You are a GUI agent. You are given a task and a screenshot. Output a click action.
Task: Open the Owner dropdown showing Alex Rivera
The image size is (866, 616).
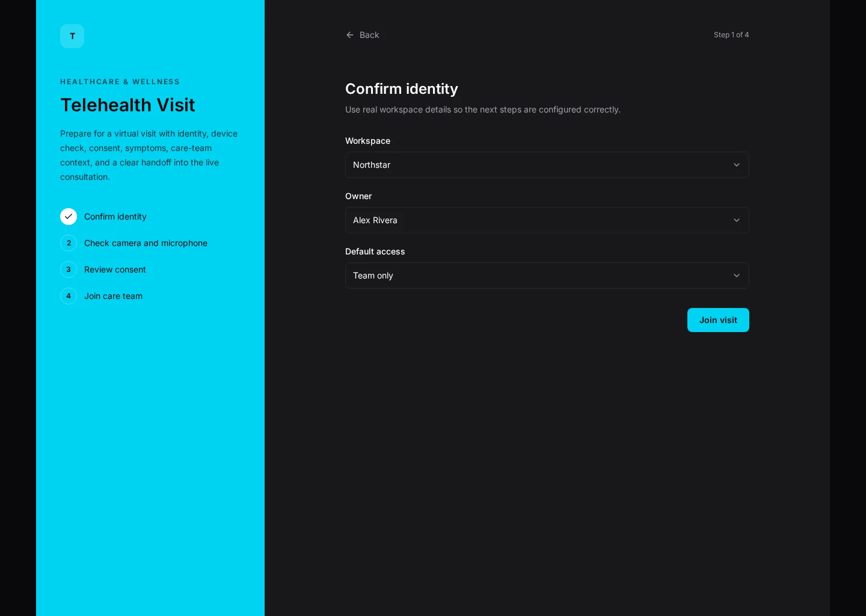[547, 220]
